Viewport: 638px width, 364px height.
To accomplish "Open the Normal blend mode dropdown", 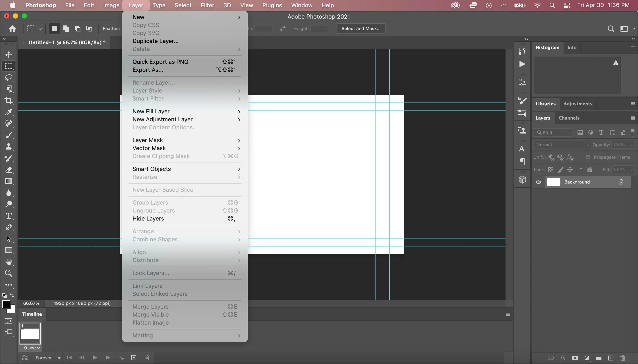I will pyautogui.click(x=562, y=145).
